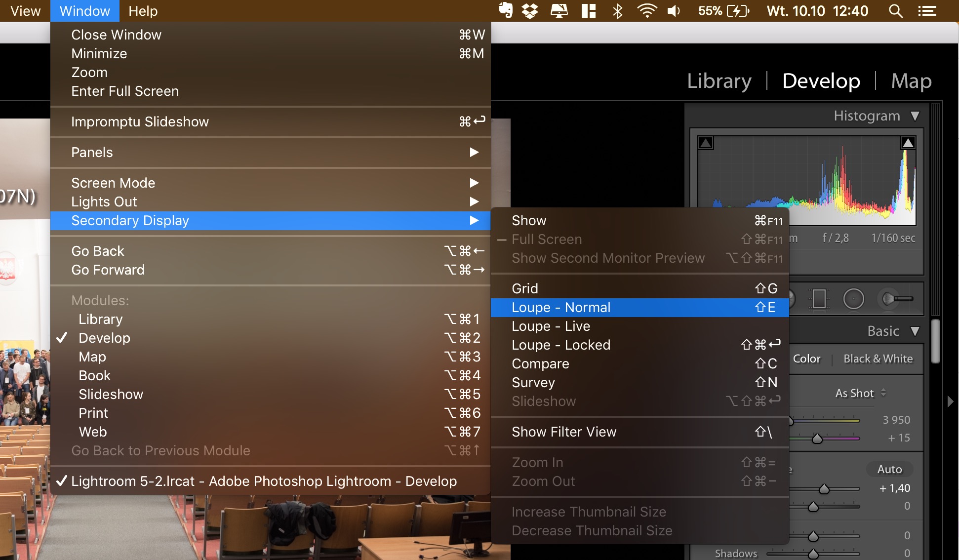This screenshot has width=959, height=560.
Task: Open the Wi-Fi status menu
Action: pyautogui.click(x=646, y=10)
